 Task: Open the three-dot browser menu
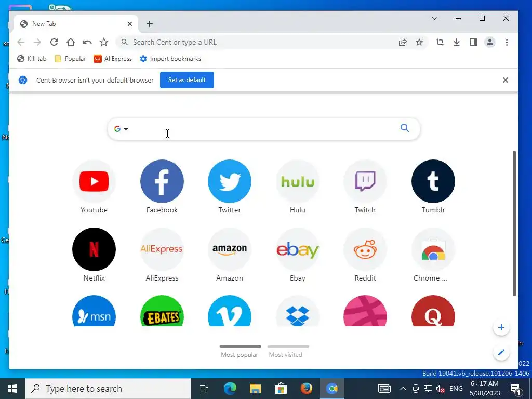pos(507,42)
